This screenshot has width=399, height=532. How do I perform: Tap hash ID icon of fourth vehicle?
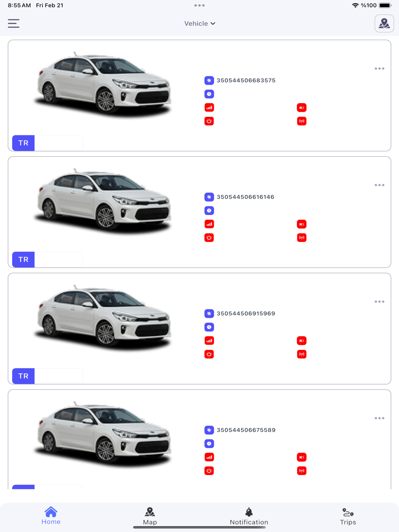pyautogui.click(x=209, y=430)
